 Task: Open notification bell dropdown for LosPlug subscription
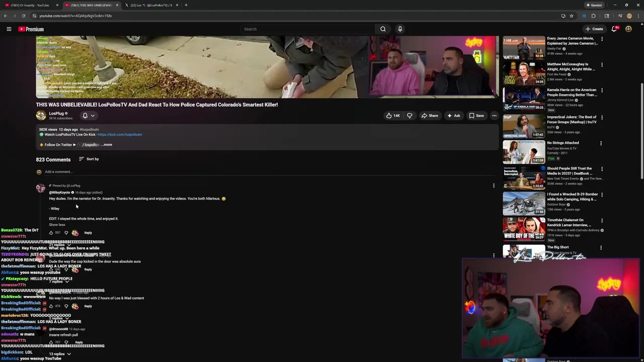[x=88, y=116]
